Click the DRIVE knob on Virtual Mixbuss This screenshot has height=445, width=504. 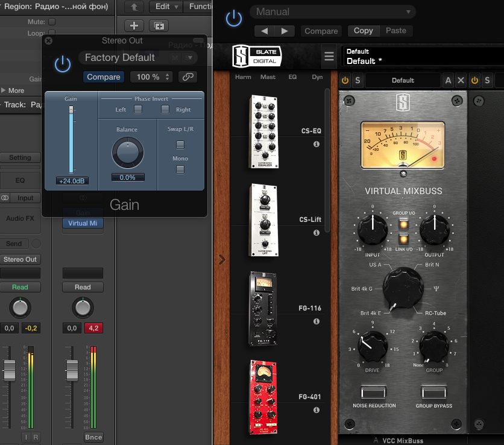click(372, 347)
